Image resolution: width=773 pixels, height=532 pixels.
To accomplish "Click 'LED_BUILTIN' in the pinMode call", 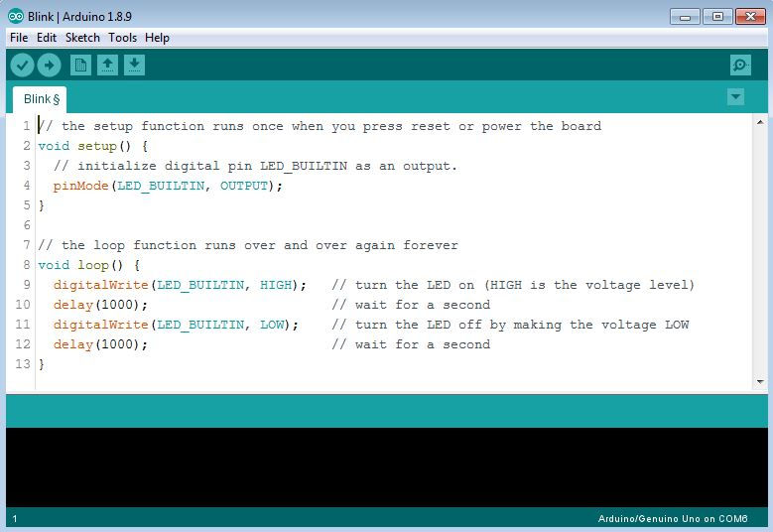I will coord(160,186).
